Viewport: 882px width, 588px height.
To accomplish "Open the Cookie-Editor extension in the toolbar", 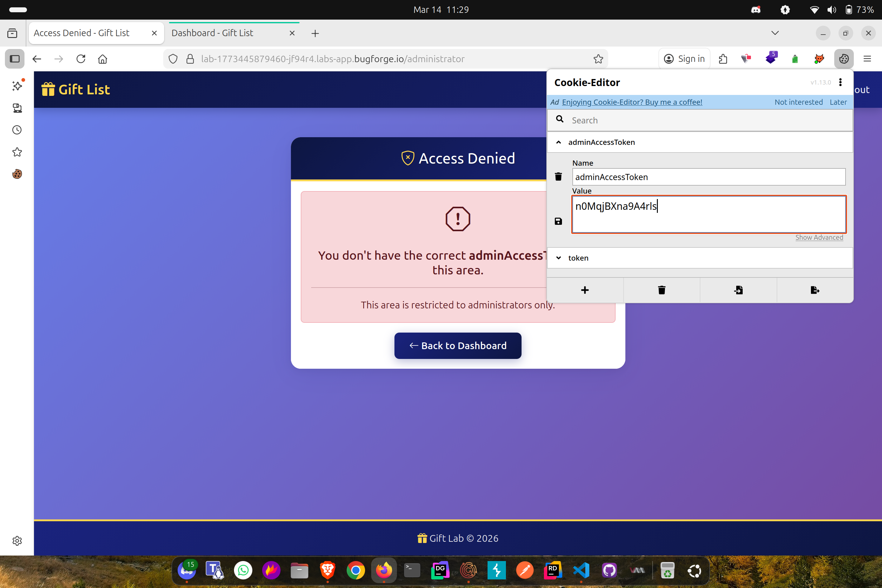I will pos(844,58).
